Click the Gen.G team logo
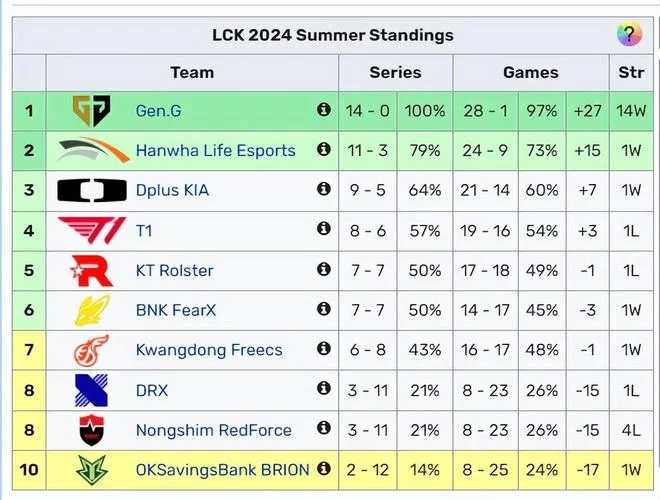 tap(91, 111)
